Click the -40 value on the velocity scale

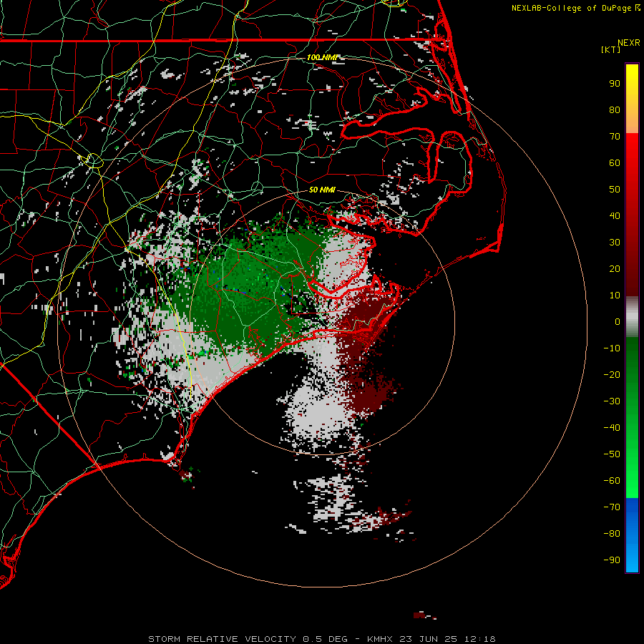point(612,428)
